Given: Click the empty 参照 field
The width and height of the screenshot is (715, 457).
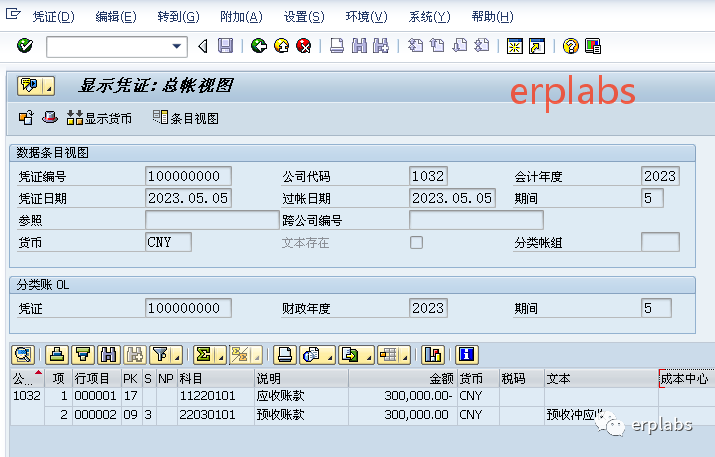Looking at the screenshot, I should 212,220.
